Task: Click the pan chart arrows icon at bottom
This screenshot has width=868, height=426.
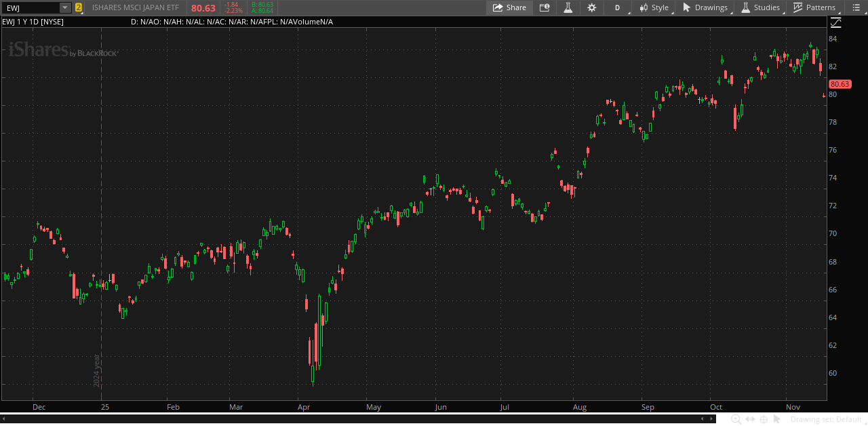Action: 750,419
